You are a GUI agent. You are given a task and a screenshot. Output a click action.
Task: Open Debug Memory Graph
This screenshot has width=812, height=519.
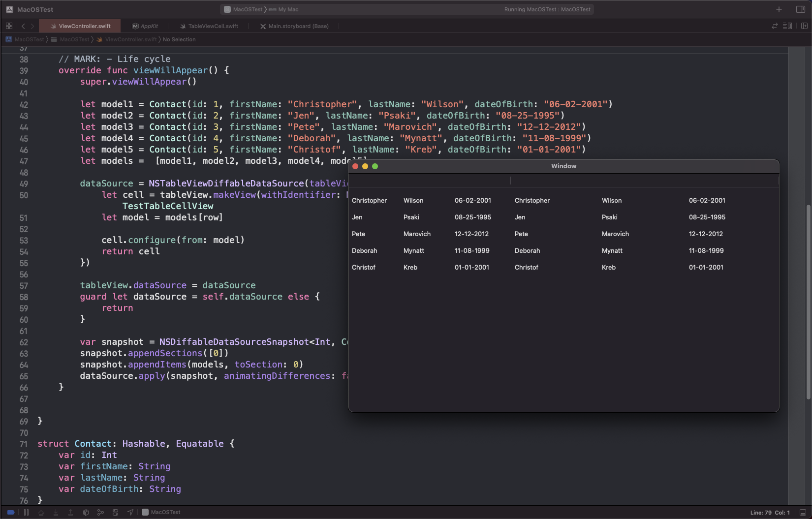point(100,512)
